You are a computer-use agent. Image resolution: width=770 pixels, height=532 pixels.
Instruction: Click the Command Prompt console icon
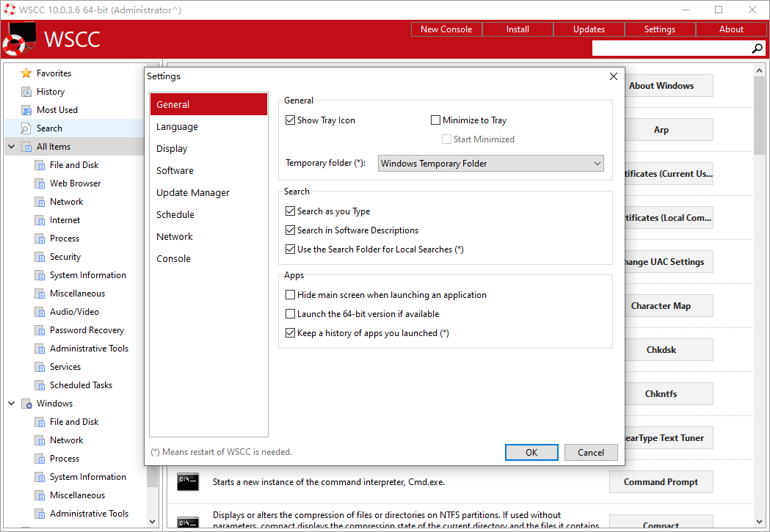click(188, 482)
